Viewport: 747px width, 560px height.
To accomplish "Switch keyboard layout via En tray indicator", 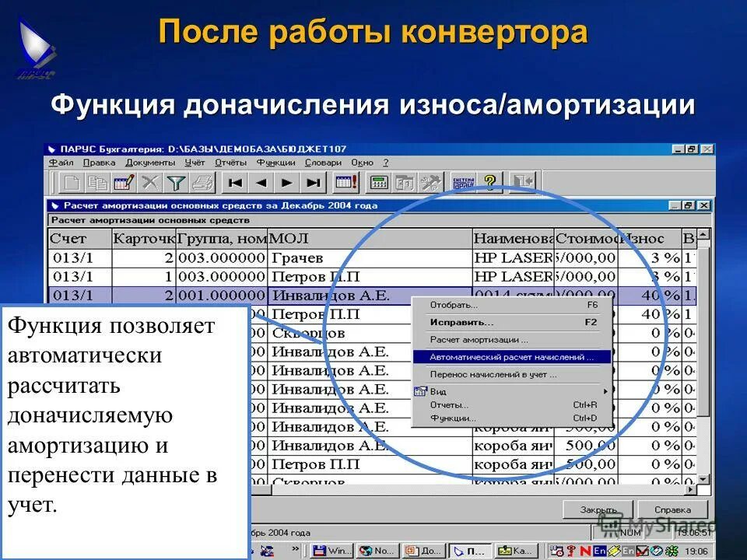I will (x=598, y=550).
